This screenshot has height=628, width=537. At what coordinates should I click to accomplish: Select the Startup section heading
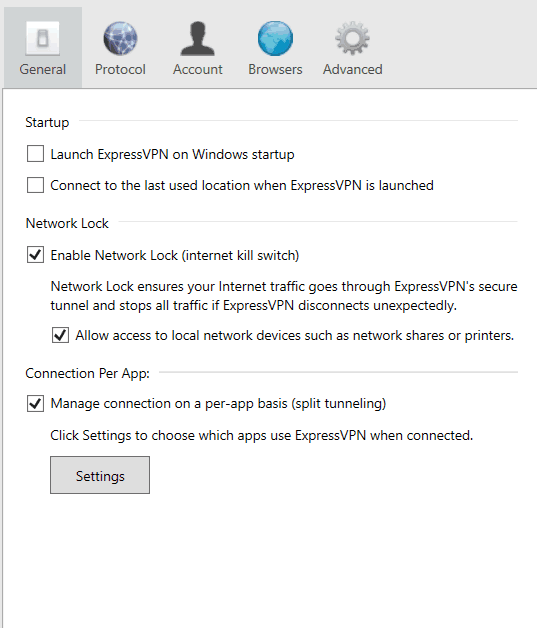(x=47, y=122)
